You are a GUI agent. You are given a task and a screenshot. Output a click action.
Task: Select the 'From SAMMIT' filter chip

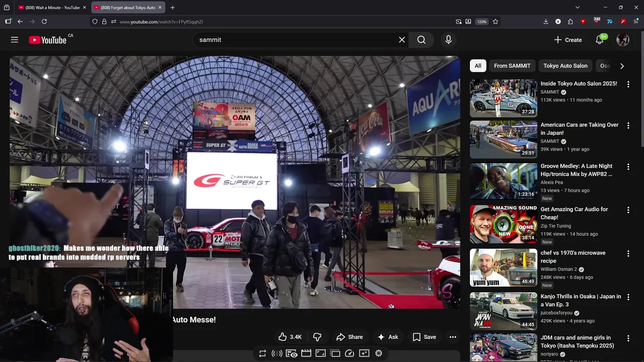(512, 66)
